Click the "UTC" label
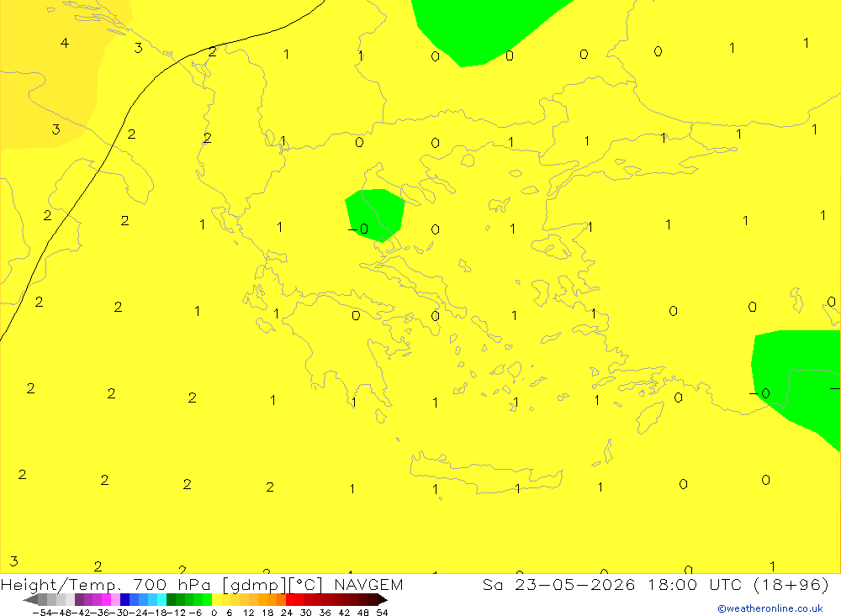Image resolution: width=841 pixels, height=616 pixels. pyautogui.click(x=725, y=584)
